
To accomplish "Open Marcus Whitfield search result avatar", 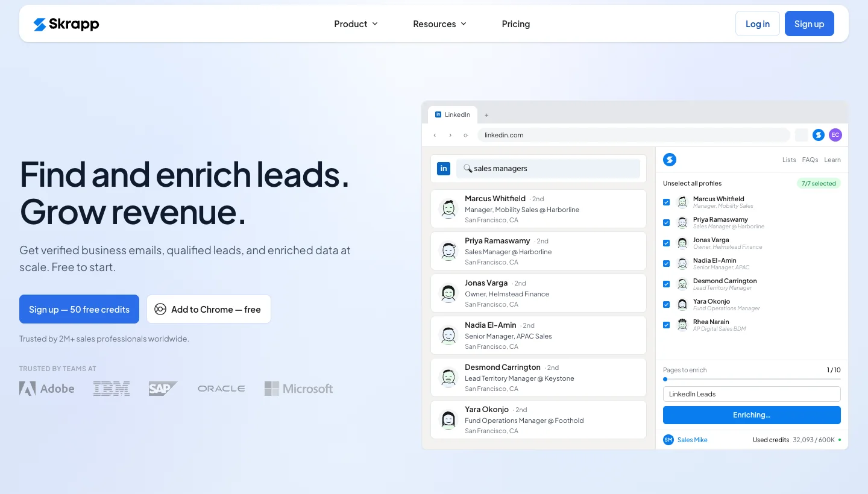I will pos(448,209).
